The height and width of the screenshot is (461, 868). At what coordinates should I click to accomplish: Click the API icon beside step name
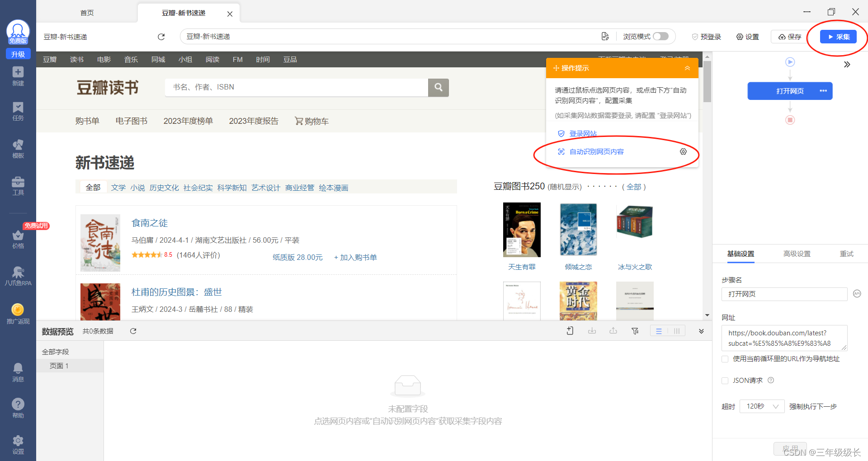coord(857,294)
